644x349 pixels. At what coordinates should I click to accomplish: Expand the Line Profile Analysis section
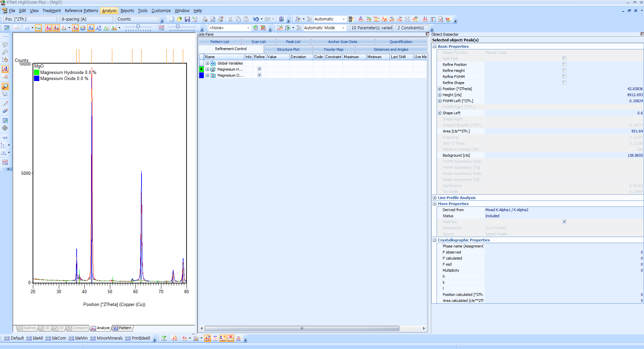tap(435, 198)
